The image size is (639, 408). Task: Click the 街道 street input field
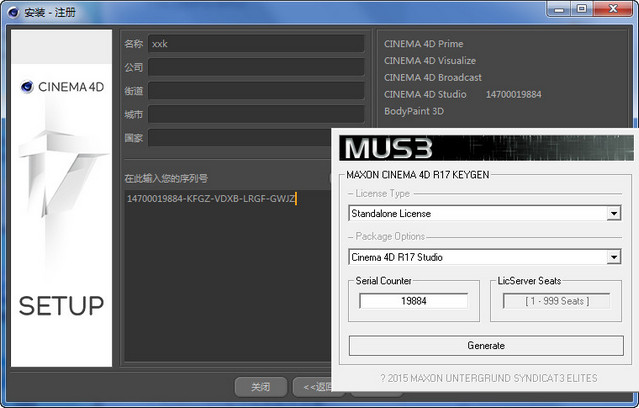pos(256,90)
